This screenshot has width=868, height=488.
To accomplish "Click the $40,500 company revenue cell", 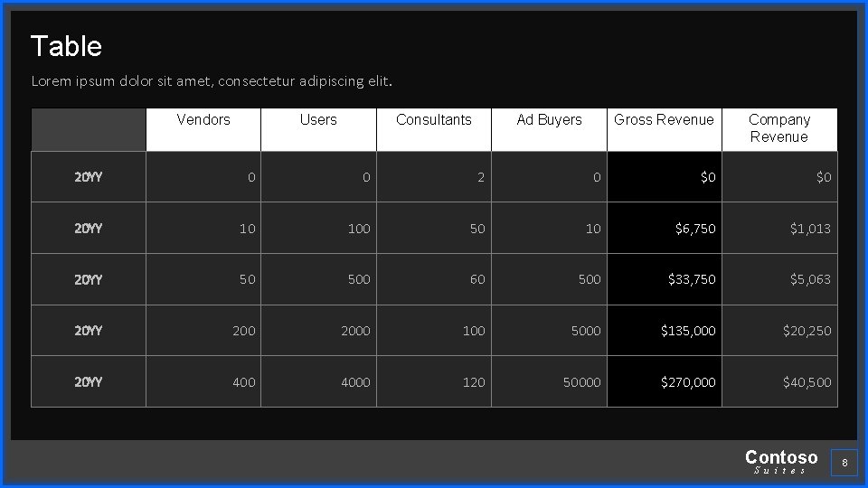I will [779, 381].
